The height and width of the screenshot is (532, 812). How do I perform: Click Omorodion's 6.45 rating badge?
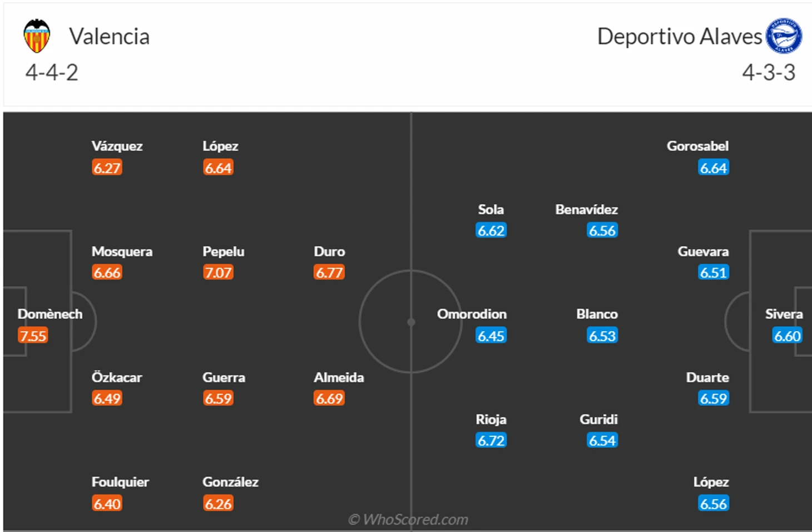click(x=491, y=336)
